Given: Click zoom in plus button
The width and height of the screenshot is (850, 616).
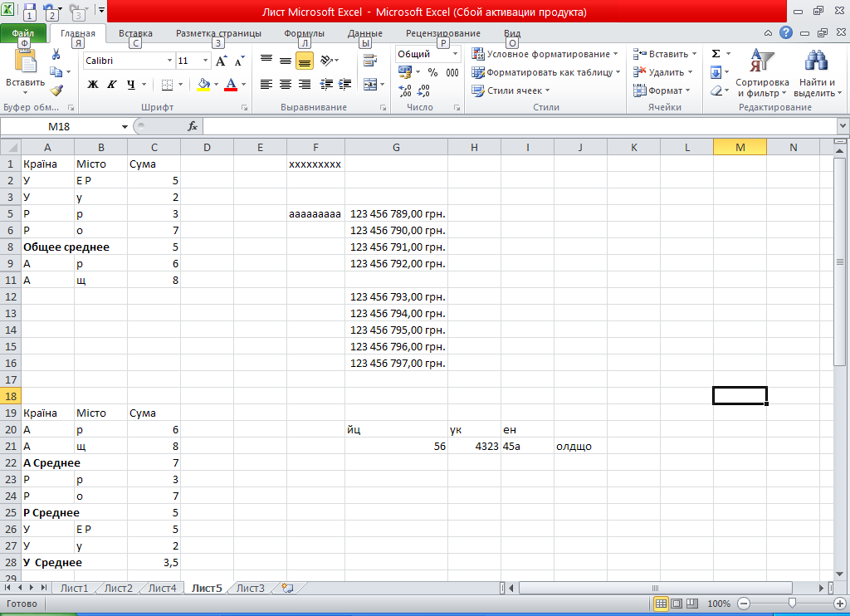Looking at the screenshot, I should click(x=840, y=604).
